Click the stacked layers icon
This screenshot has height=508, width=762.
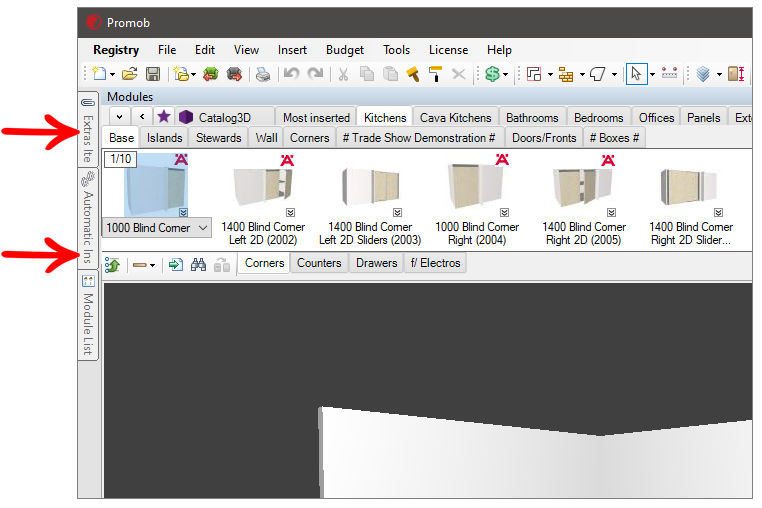click(x=703, y=74)
